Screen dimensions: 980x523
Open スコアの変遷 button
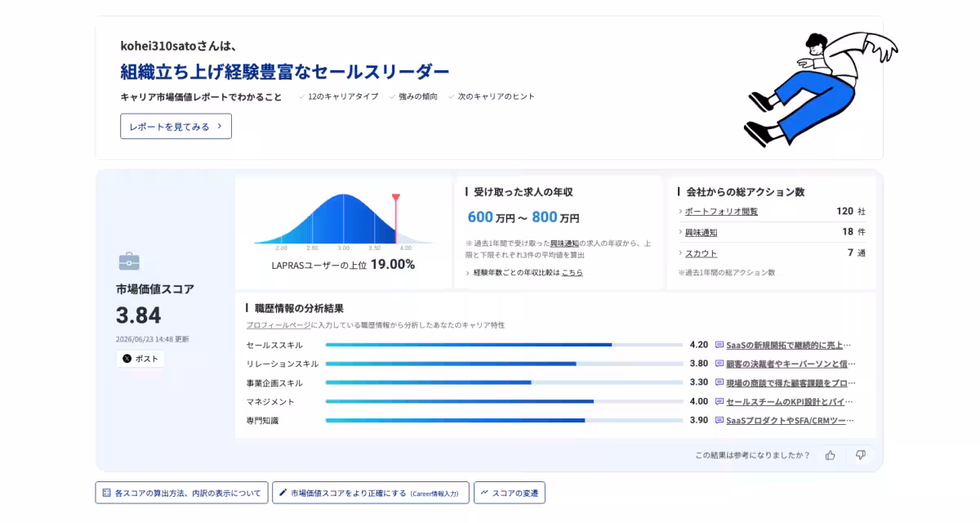tap(509, 493)
